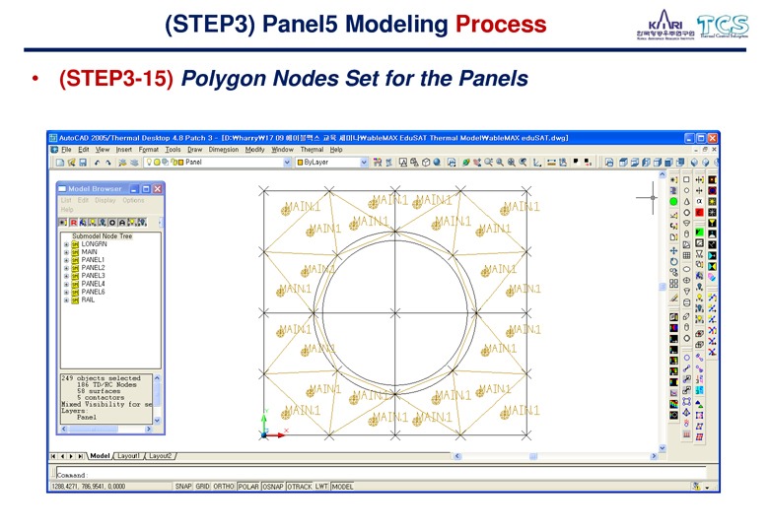Screen dimensions: 769x532
Task: Click Model Browser horizontal scrollbar
Action: (107, 429)
